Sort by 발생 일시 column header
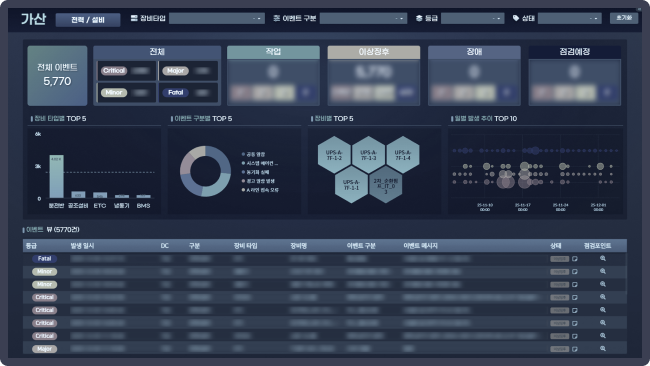 click(82, 246)
